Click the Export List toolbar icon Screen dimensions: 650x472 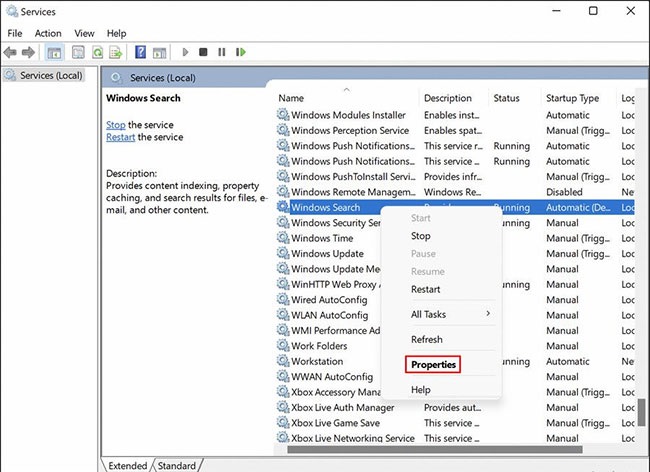(x=117, y=52)
